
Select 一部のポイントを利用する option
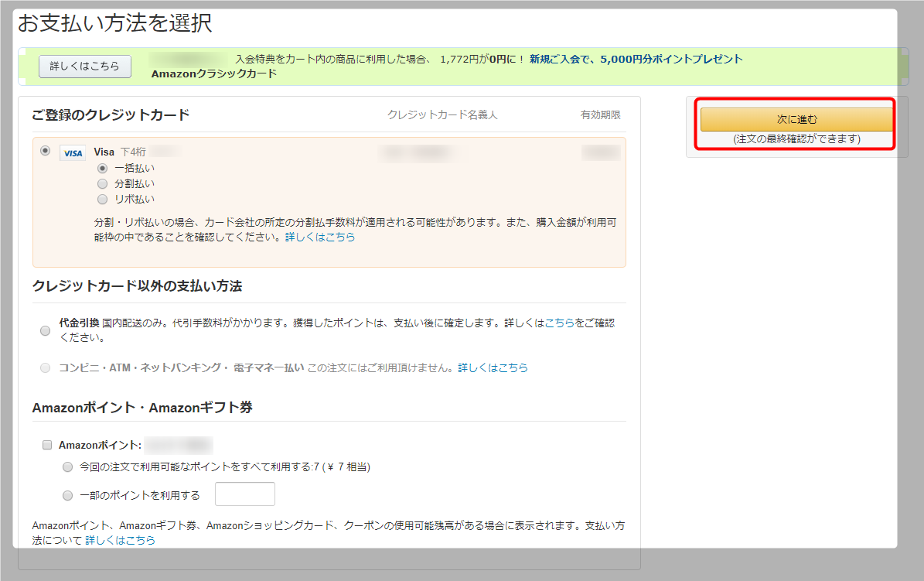(68, 495)
